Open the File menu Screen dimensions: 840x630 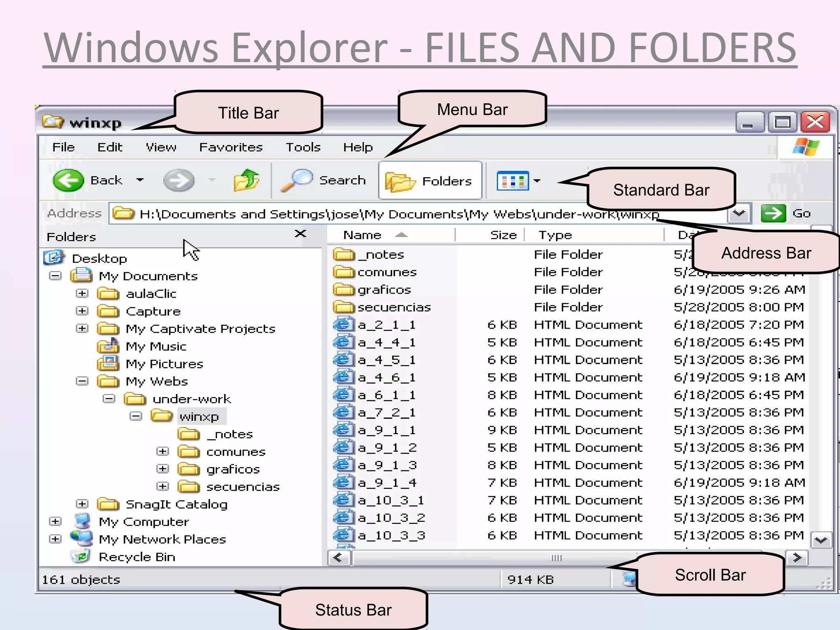(x=64, y=147)
